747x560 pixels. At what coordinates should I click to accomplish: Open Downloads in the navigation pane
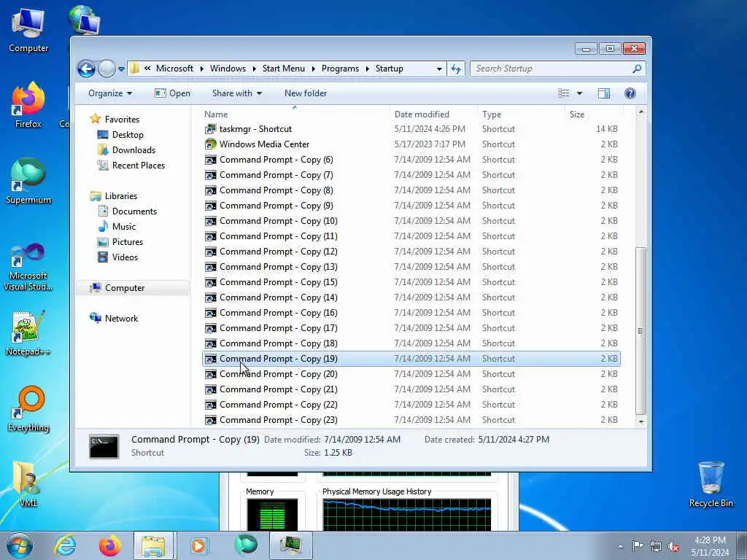pyautogui.click(x=133, y=150)
